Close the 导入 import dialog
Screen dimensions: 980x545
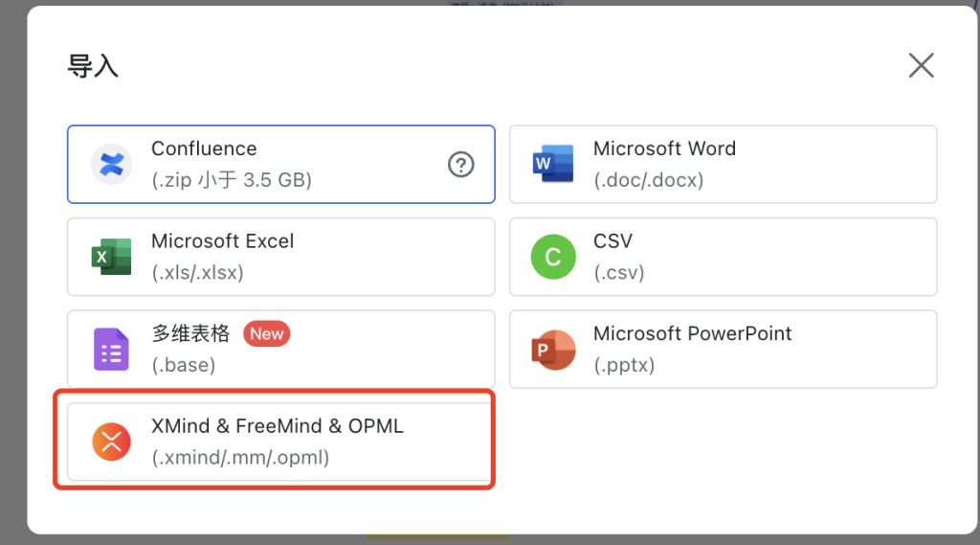[921, 65]
